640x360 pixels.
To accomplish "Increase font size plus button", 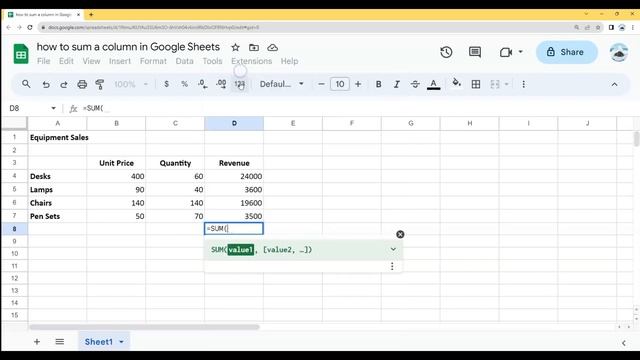I will [358, 84].
